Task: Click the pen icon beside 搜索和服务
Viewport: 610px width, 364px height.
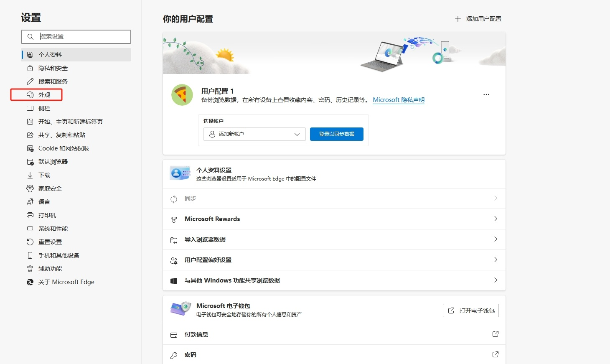Action: 30,81
